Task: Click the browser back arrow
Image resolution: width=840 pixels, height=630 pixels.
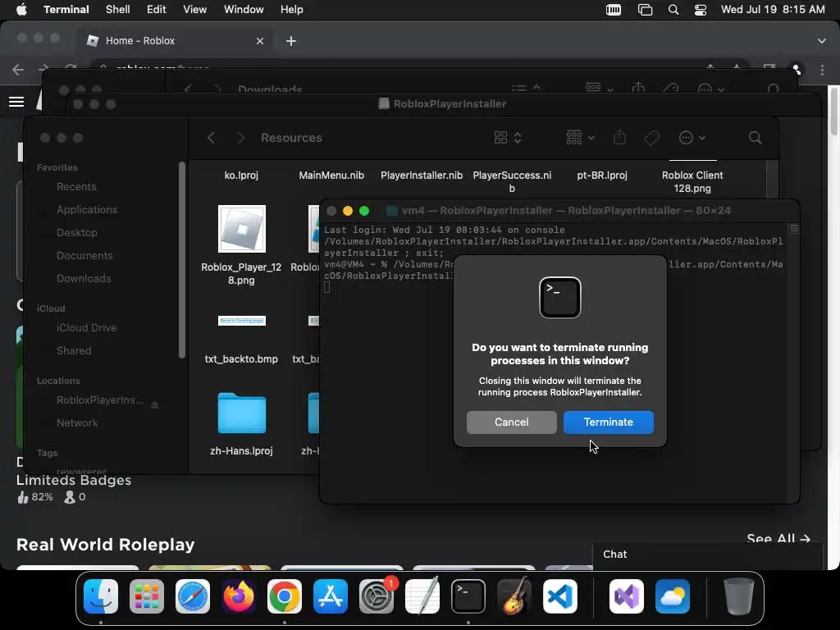Action: pyautogui.click(x=18, y=70)
